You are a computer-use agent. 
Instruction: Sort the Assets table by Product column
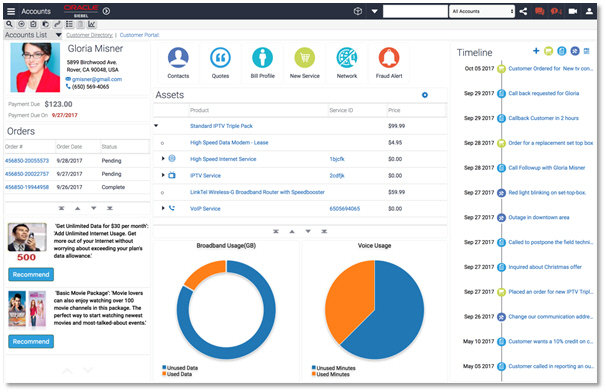point(199,111)
